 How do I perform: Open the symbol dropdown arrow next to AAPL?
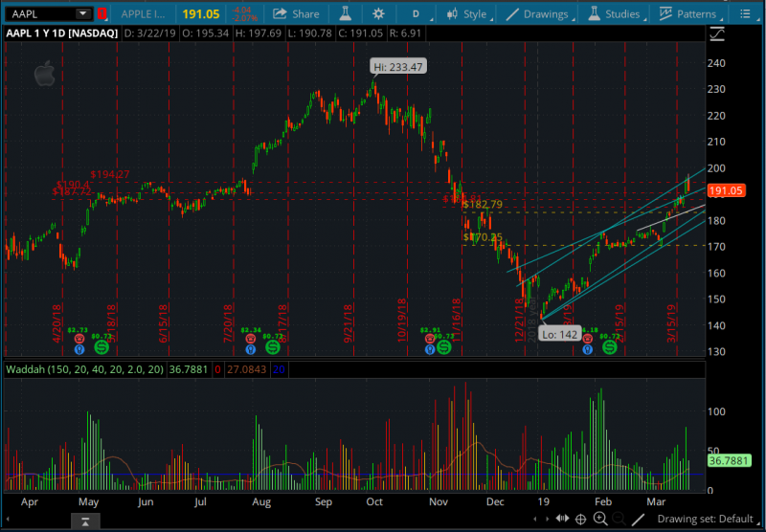pyautogui.click(x=82, y=14)
